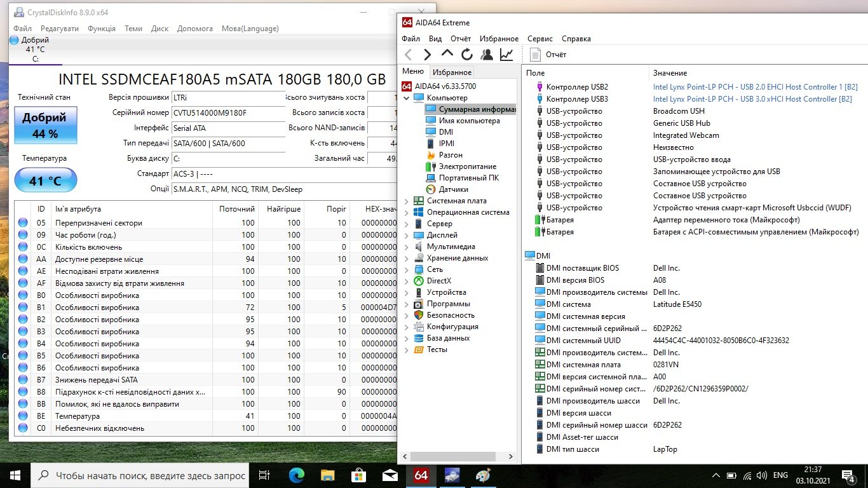Click the volume speaker icon in system tray
This screenshot has height=488, width=868.
(762, 475)
